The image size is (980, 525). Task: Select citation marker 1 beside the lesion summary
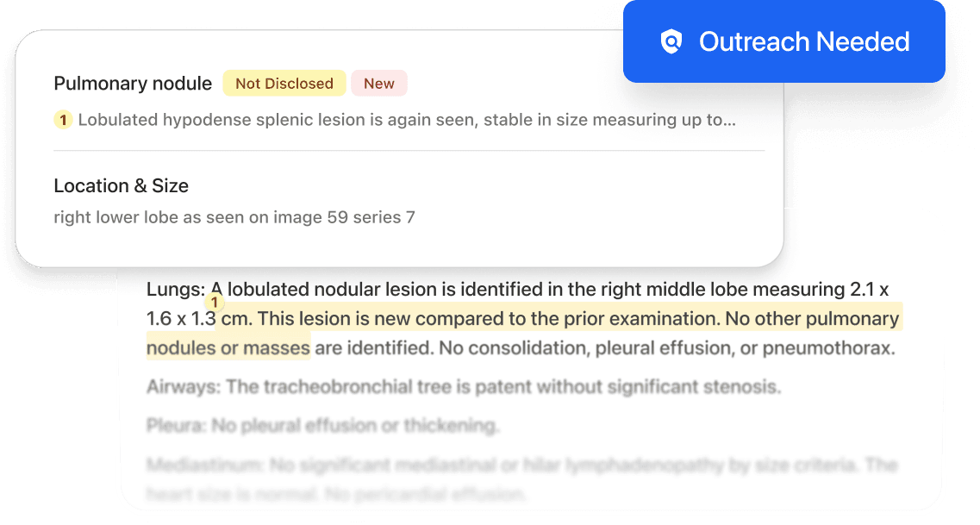click(x=62, y=120)
